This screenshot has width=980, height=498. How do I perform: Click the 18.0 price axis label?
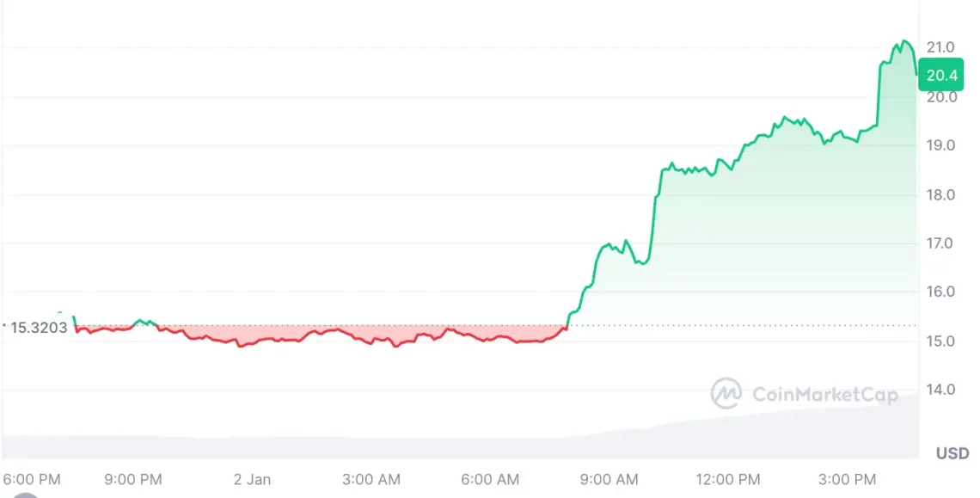(941, 194)
